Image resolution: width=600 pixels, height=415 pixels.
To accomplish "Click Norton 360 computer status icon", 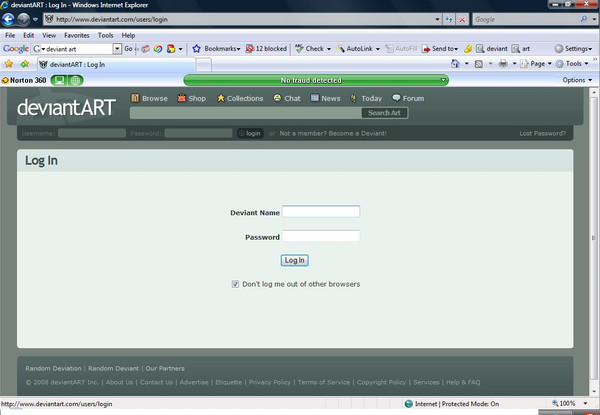I will pos(59,80).
